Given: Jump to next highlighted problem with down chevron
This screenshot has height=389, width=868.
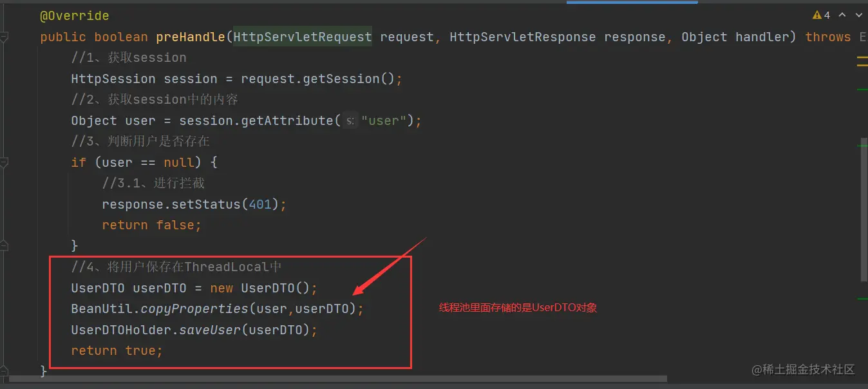Looking at the screenshot, I should [x=860, y=15].
